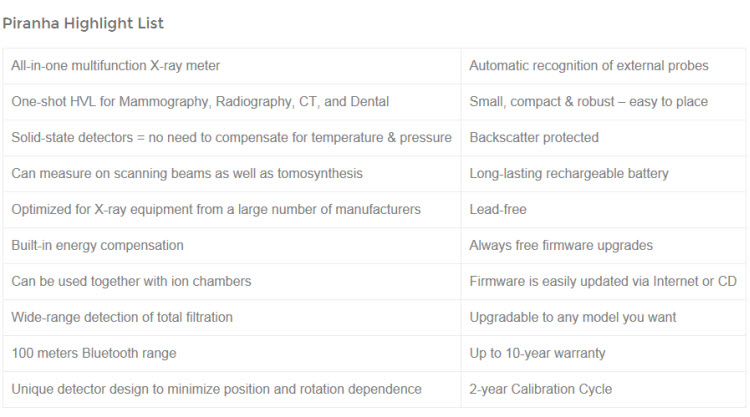Click Small, compact & robust cell

pyautogui.click(x=588, y=102)
